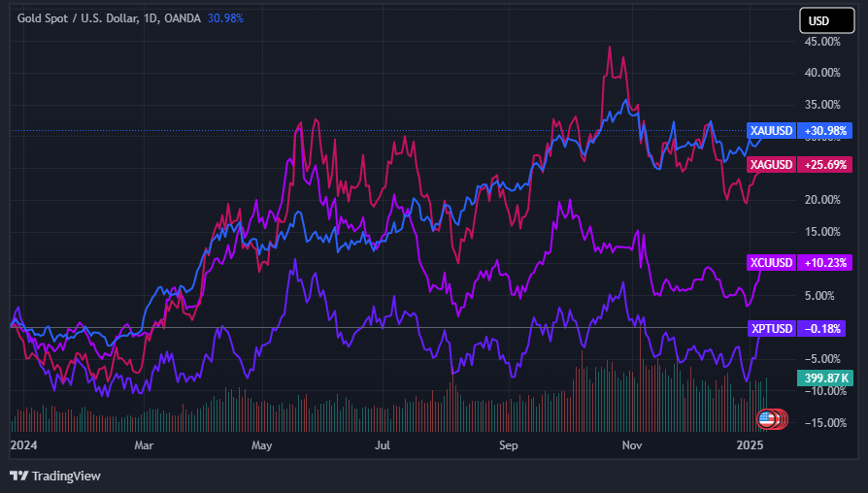Click the 15.00% price axis label

coord(822,232)
